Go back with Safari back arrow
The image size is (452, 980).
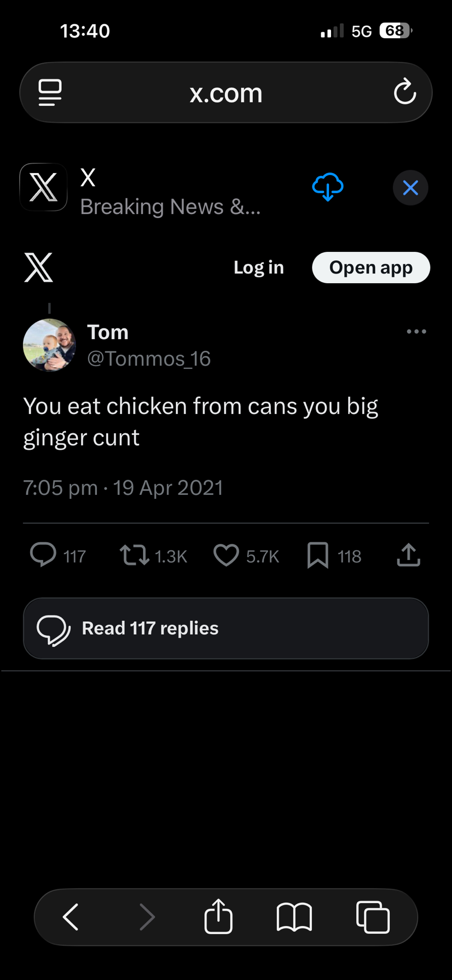[71, 917]
